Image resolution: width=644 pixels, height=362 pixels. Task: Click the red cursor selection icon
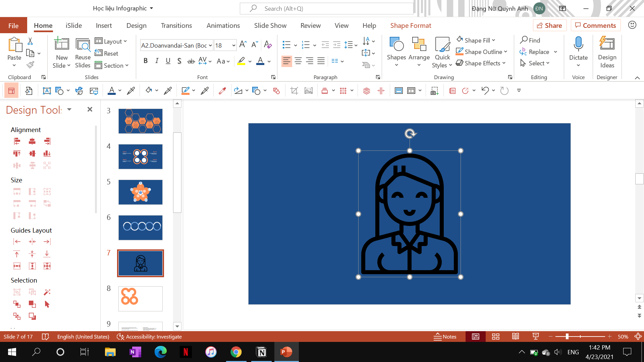point(47,304)
